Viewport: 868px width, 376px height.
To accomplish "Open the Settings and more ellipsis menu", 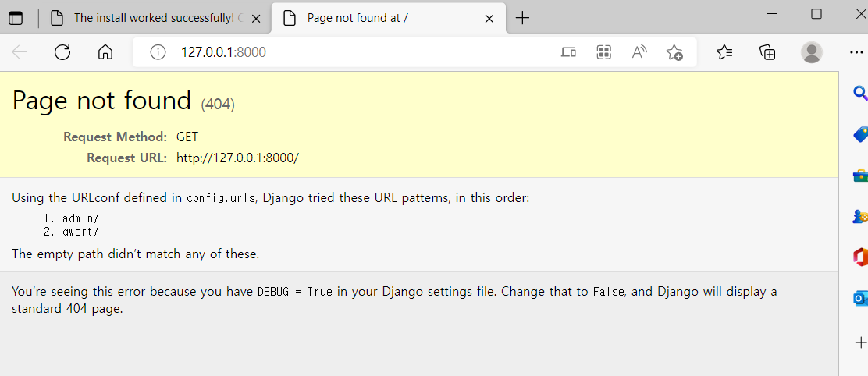I will pos(856,52).
